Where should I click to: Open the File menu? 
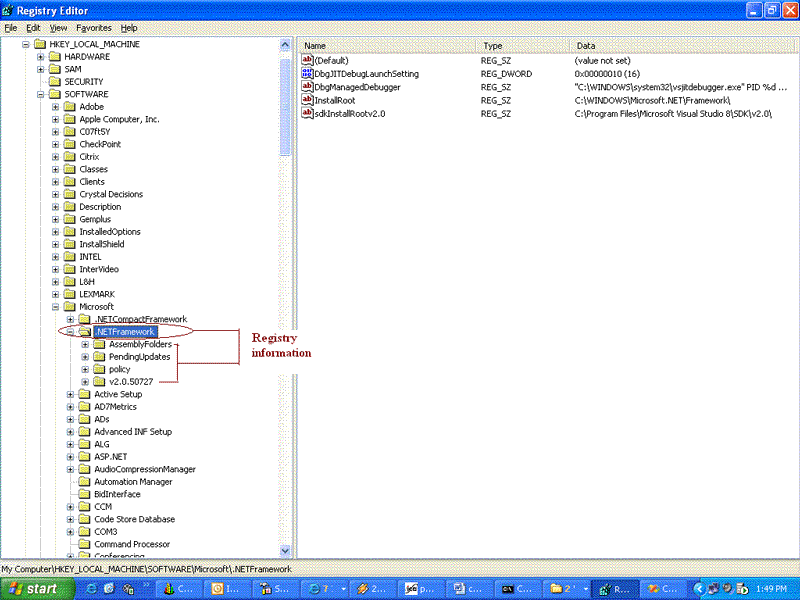11,28
